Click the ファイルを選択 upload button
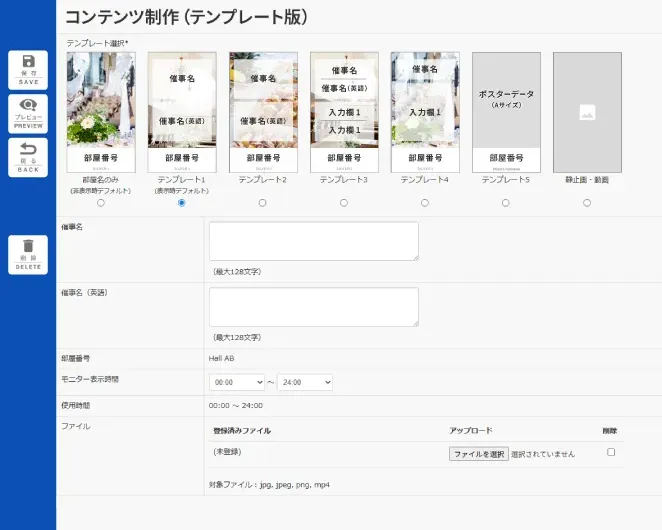This screenshot has height=530, width=662. (x=479, y=453)
